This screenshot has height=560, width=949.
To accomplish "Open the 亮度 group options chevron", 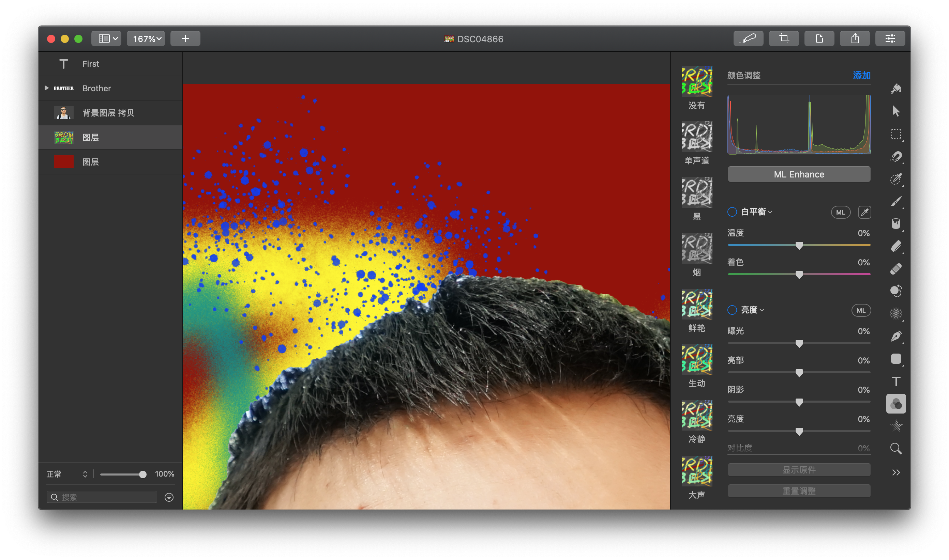I will tap(762, 311).
